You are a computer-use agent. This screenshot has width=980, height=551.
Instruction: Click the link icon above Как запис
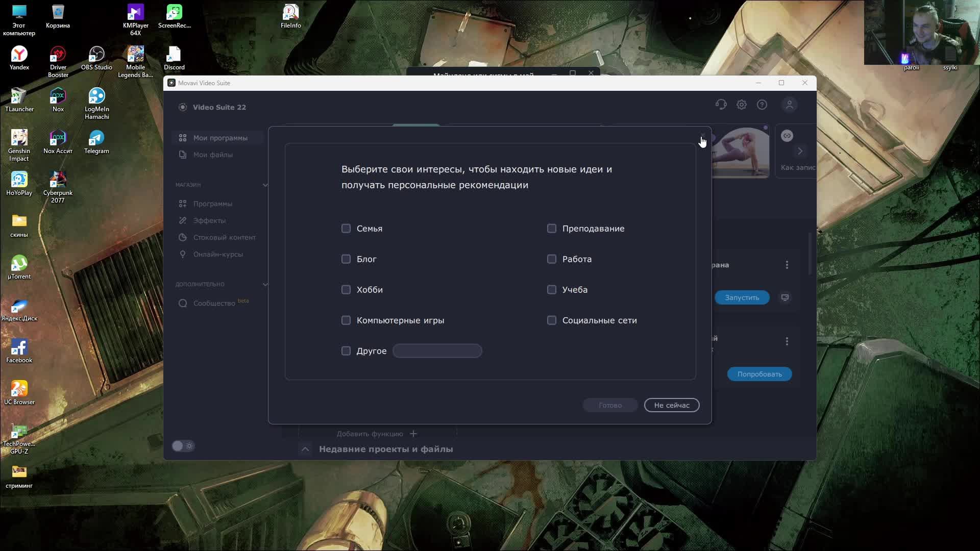tap(787, 136)
